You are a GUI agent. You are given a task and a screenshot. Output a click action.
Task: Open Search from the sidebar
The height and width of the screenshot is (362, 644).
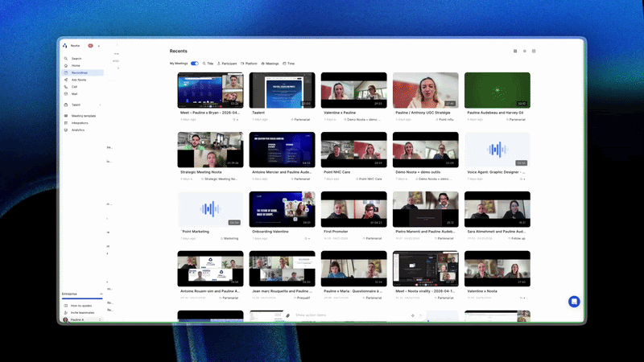(76, 59)
